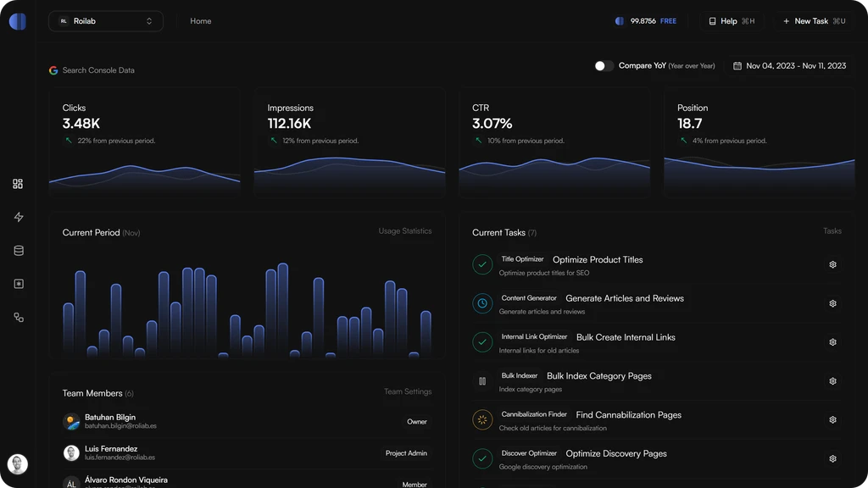Open settings gear for the Title Optimizer task
Screen dimensions: 868x488
pos(832,264)
